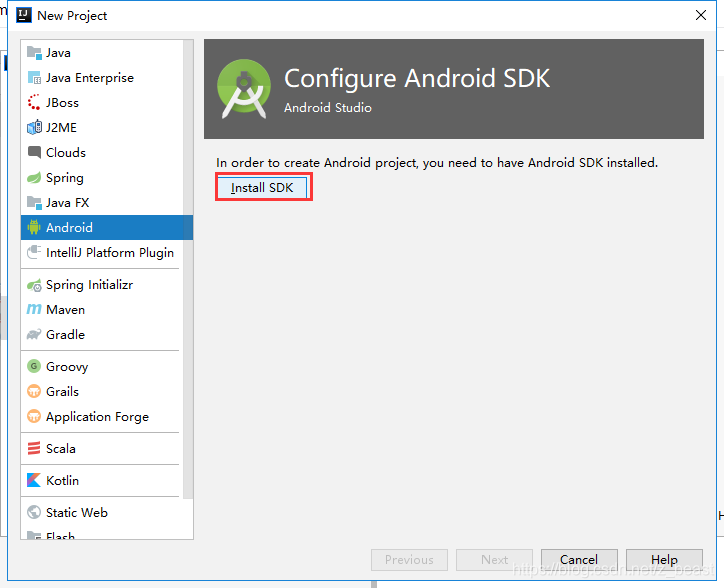Choose Kotlin project type
This screenshot has height=588, width=724.
pyautogui.click(x=102, y=480)
